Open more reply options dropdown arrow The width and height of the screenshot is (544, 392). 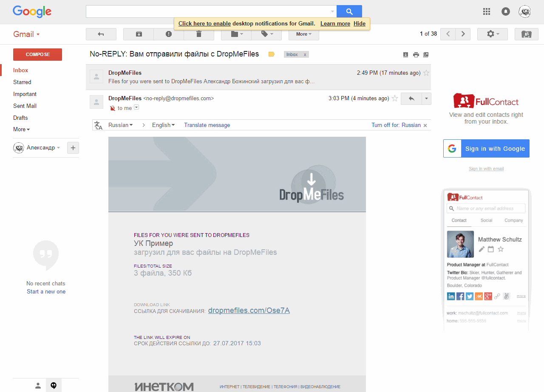426,99
